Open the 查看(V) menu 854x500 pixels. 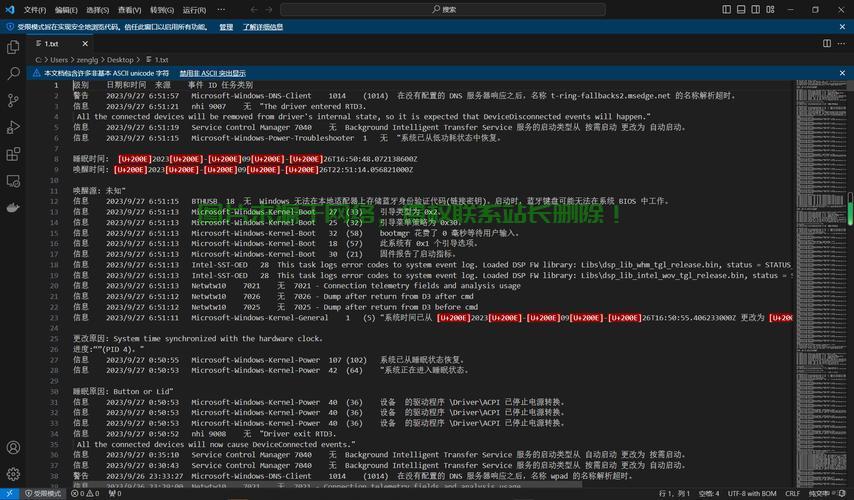[129, 10]
